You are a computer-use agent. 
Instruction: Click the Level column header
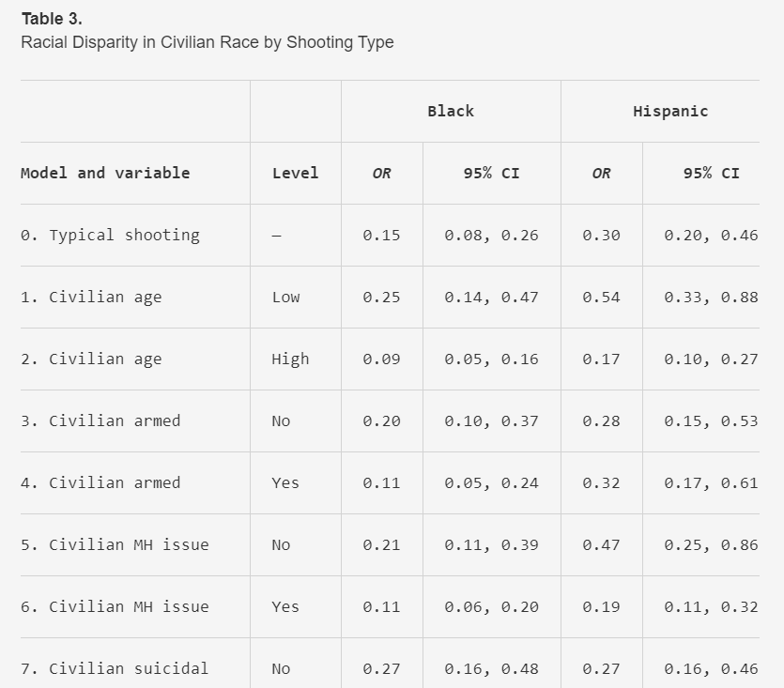[295, 173]
